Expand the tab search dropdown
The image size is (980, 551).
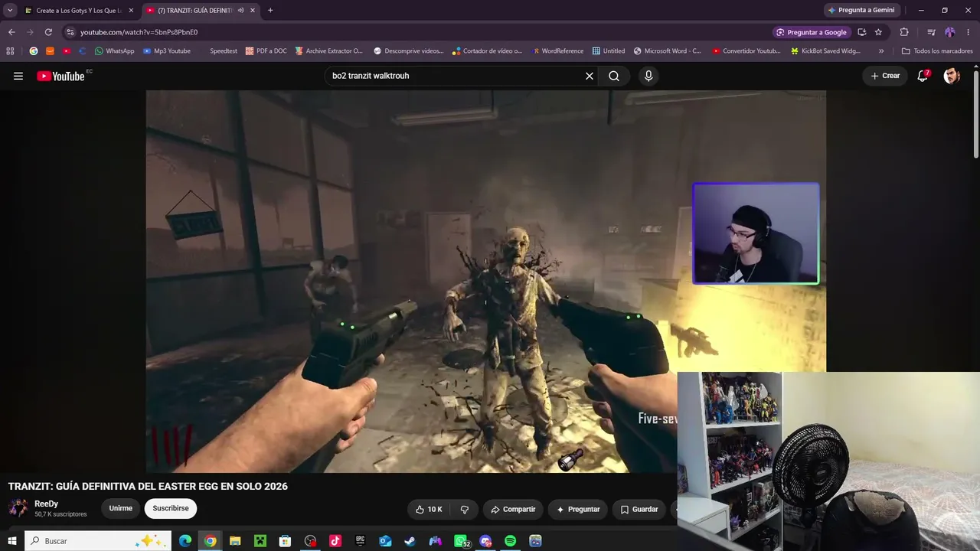[10, 11]
